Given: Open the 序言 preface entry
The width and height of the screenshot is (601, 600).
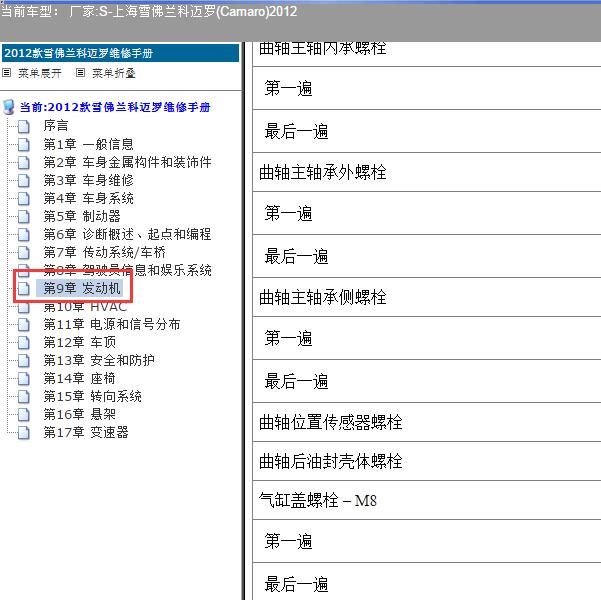Looking at the screenshot, I should coord(56,126).
